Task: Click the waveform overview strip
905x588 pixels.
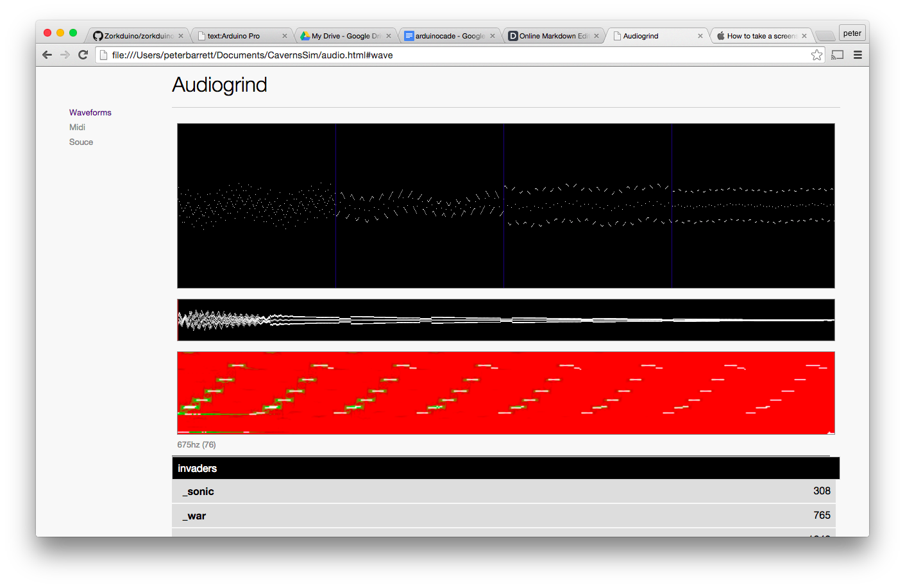Action: 506,320
